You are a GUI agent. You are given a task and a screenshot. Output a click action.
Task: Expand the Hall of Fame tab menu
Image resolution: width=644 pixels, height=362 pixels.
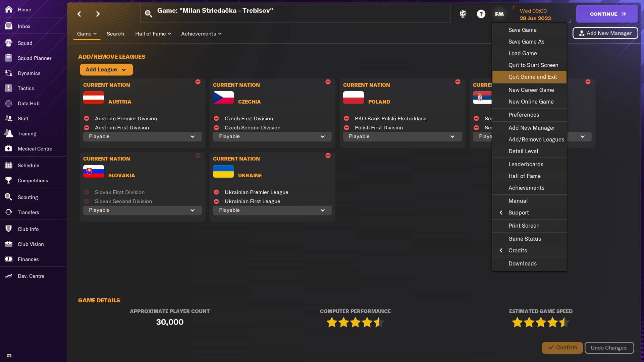coord(153,34)
